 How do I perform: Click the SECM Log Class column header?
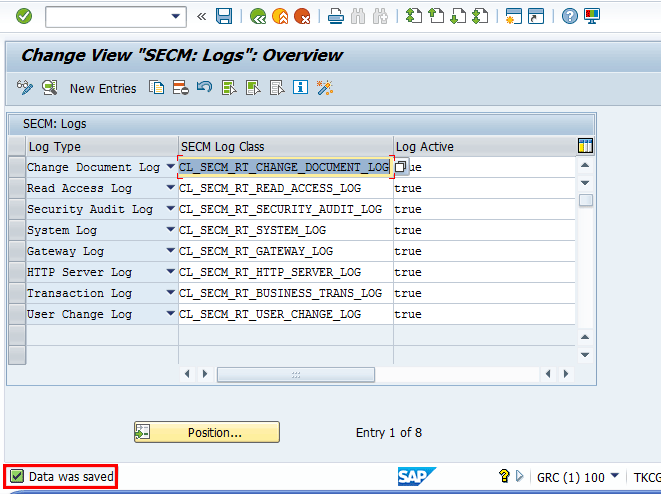click(x=285, y=146)
